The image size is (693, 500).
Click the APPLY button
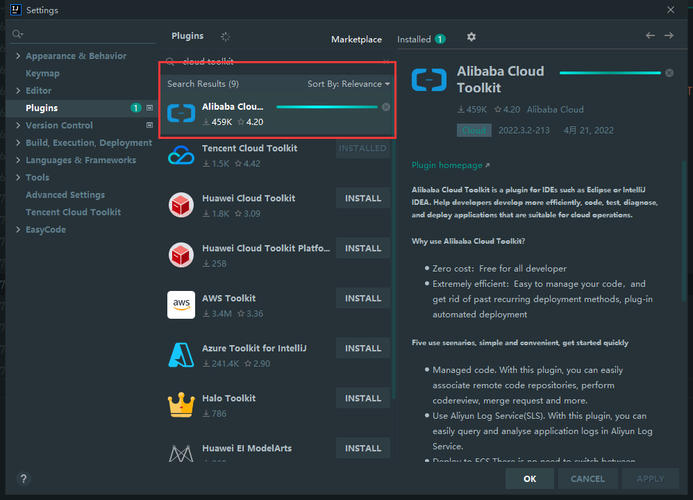pos(650,479)
